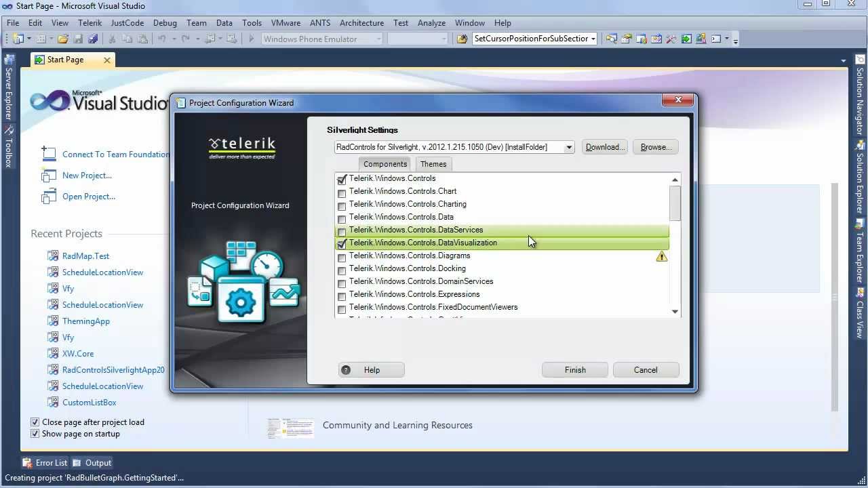Open Properties Window toolbar icon
Image resolution: width=868 pixels, height=488 pixels.
(626, 39)
